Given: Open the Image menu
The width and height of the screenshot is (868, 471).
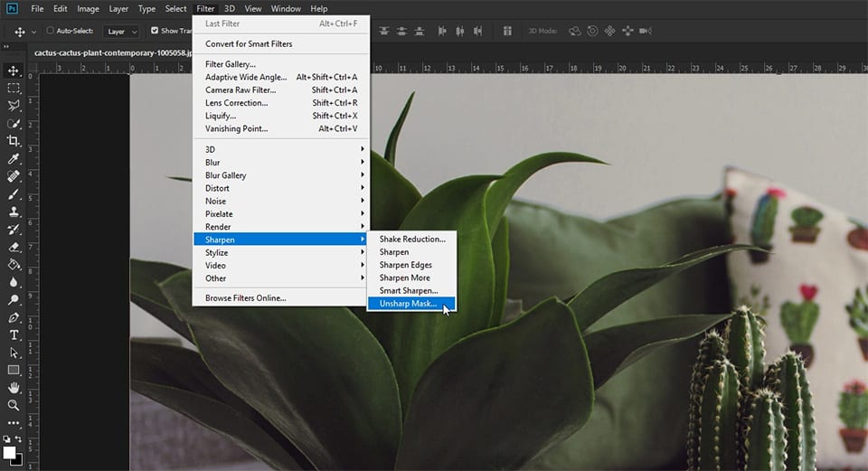Looking at the screenshot, I should pos(88,8).
